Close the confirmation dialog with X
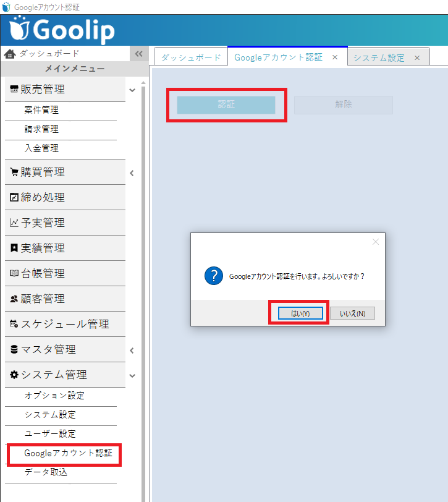The width and height of the screenshot is (448, 502). [x=376, y=242]
